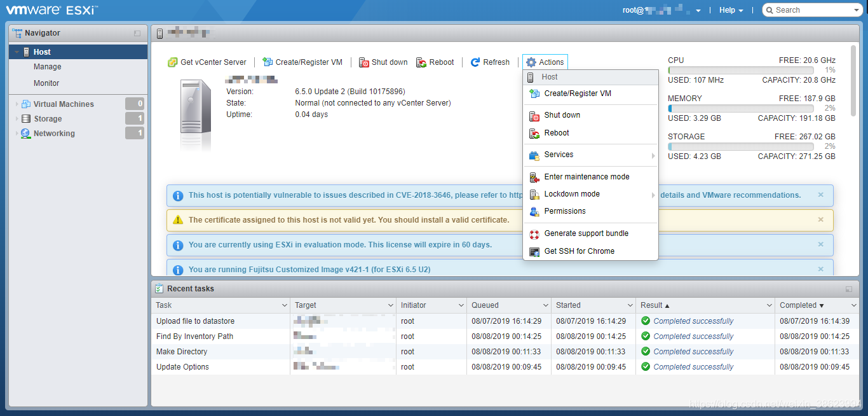This screenshot has width=868, height=416.
Task: Select Create/Register VM in Actions menu
Action: (590, 94)
